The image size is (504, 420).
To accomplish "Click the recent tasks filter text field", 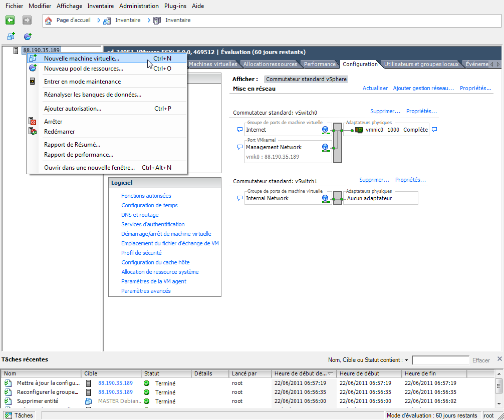I will (440, 360).
